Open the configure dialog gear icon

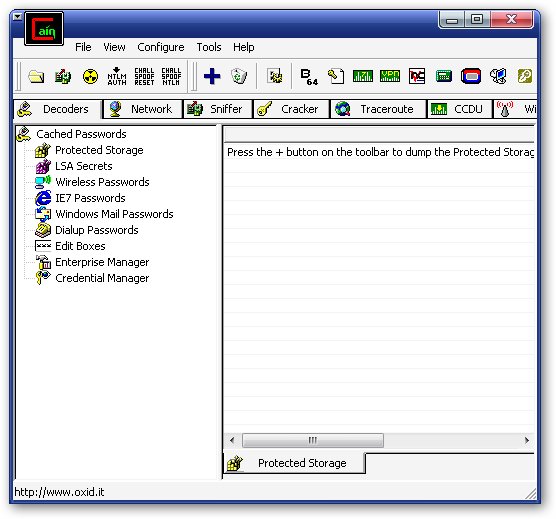[274, 76]
